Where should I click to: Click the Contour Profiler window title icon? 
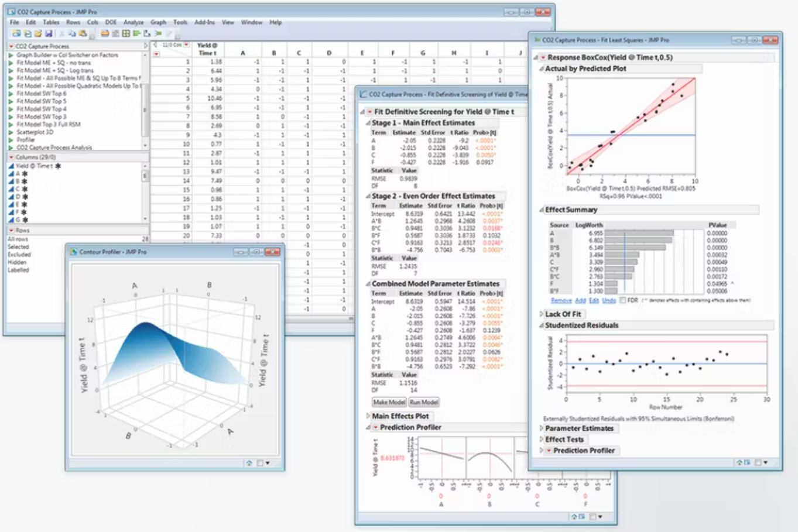[x=74, y=252]
